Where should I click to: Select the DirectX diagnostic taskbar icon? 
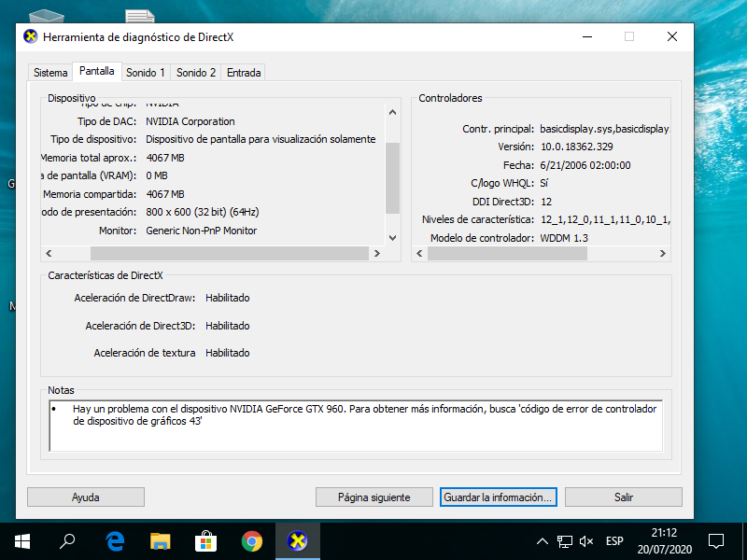click(297, 541)
